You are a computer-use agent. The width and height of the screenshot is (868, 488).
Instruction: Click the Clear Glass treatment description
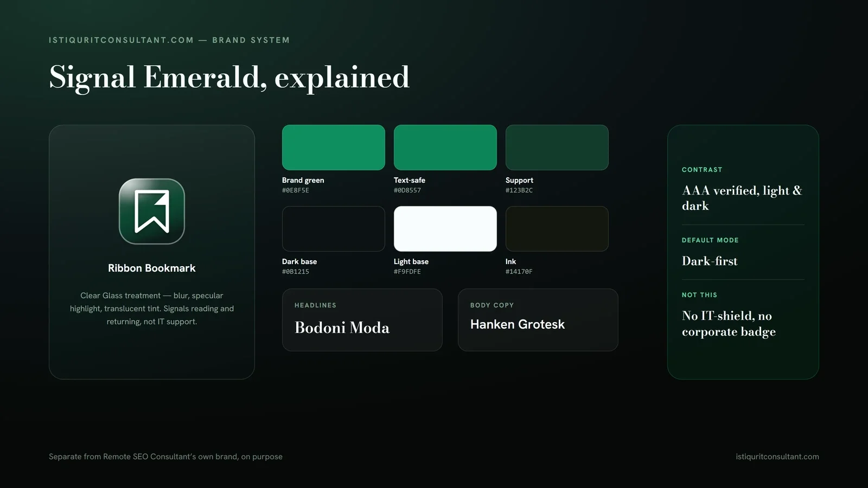coord(152,309)
